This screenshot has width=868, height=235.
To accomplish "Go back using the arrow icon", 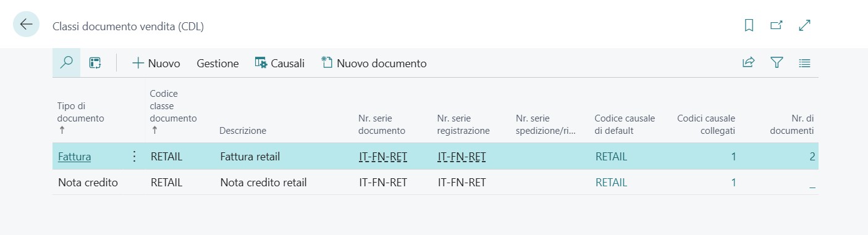I will [26, 25].
